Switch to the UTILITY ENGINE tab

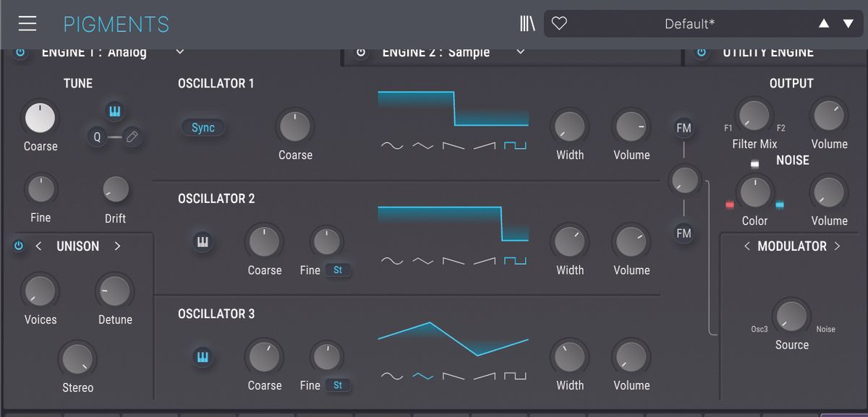[x=767, y=51]
